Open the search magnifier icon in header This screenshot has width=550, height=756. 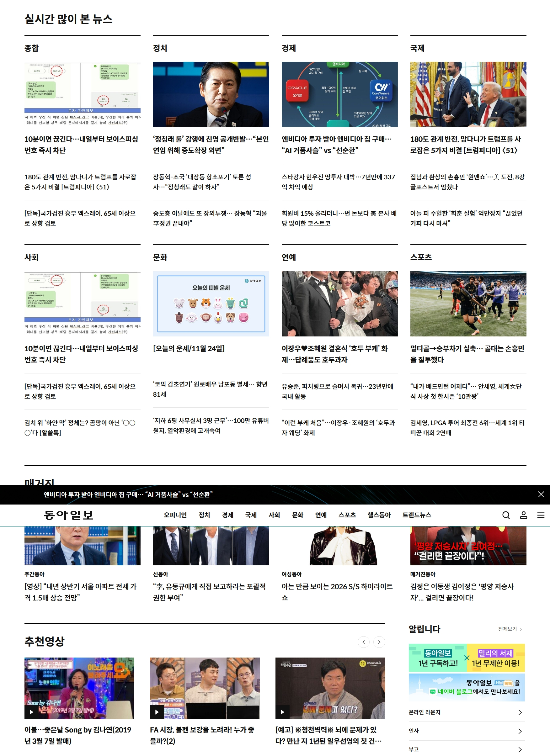[x=506, y=515]
